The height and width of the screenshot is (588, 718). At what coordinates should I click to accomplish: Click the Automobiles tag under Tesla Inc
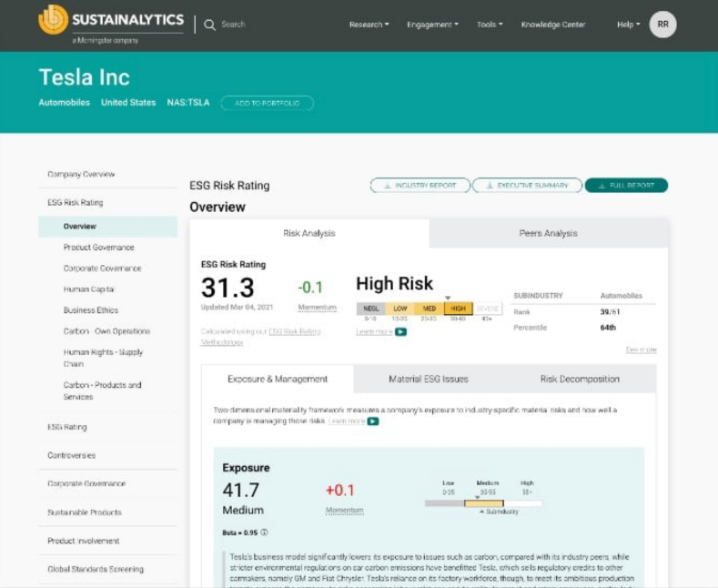coord(64,103)
